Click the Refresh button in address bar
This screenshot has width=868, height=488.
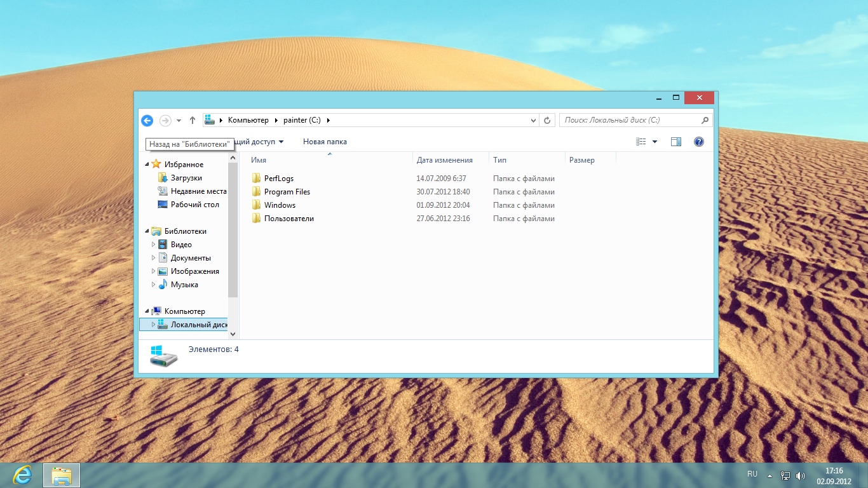click(547, 120)
